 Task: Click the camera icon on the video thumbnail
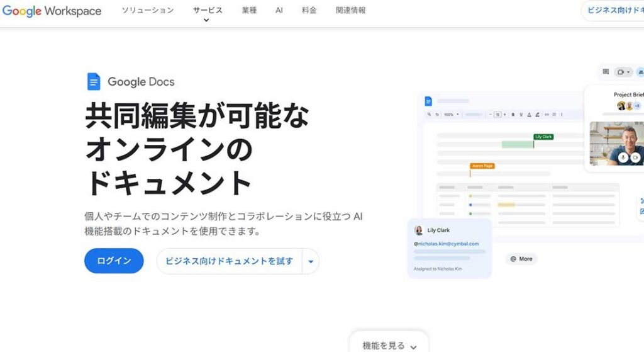635,157
